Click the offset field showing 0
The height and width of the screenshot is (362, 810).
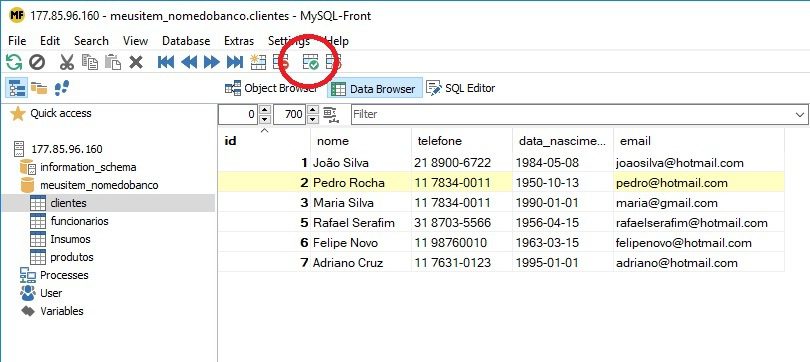[238, 114]
